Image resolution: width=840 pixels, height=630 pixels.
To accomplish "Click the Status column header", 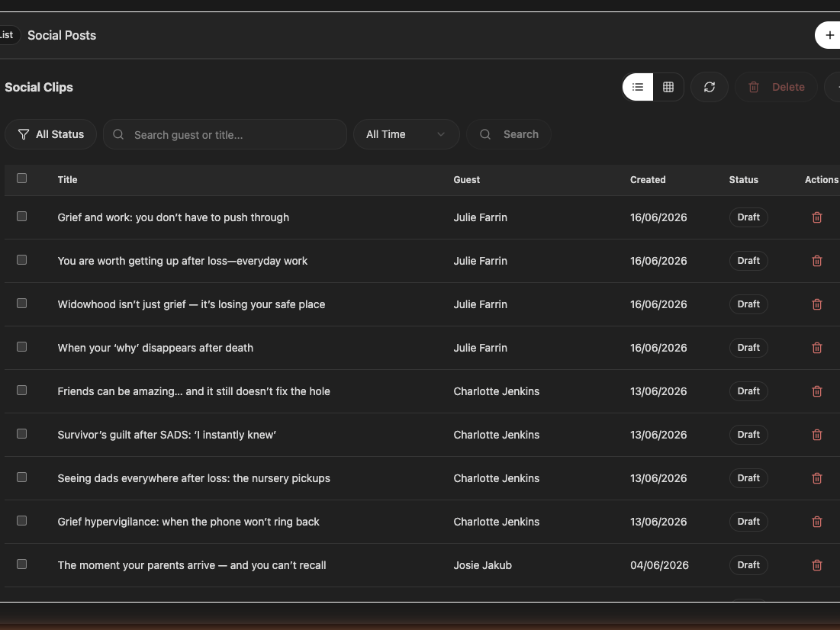I will pyautogui.click(x=744, y=180).
